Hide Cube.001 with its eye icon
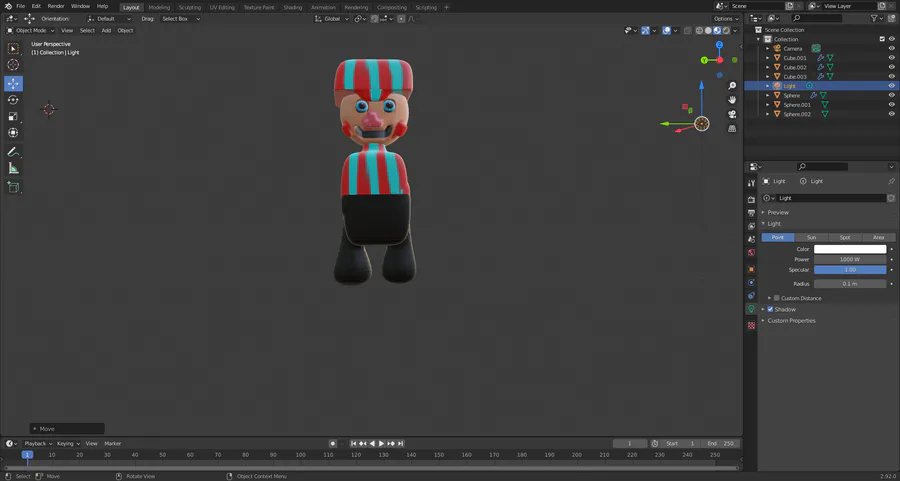The height and width of the screenshot is (481, 900). tap(891, 58)
